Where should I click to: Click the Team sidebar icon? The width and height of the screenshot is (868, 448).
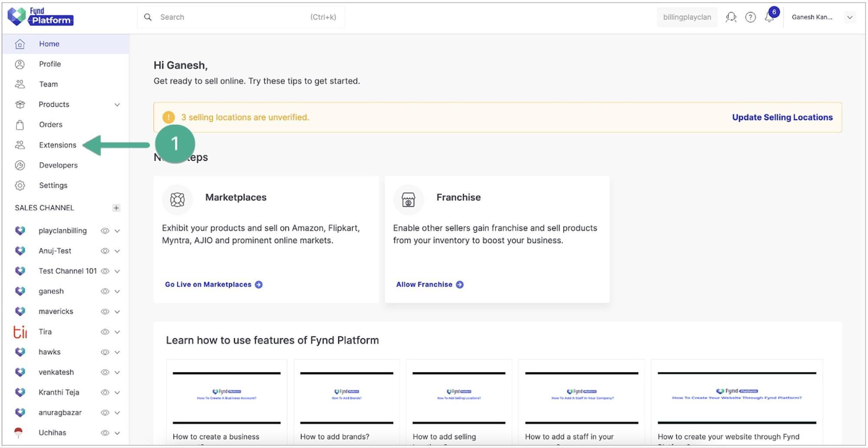pyautogui.click(x=20, y=84)
